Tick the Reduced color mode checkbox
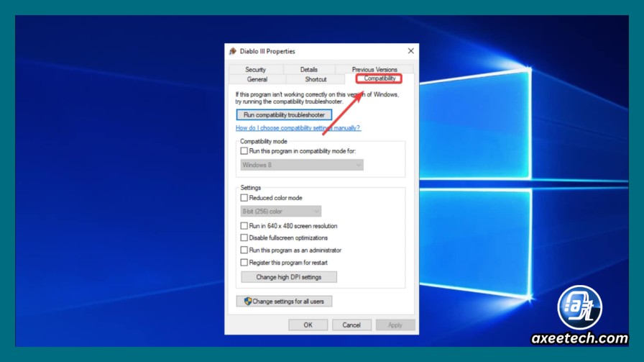This screenshot has height=362, width=644. click(x=244, y=198)
